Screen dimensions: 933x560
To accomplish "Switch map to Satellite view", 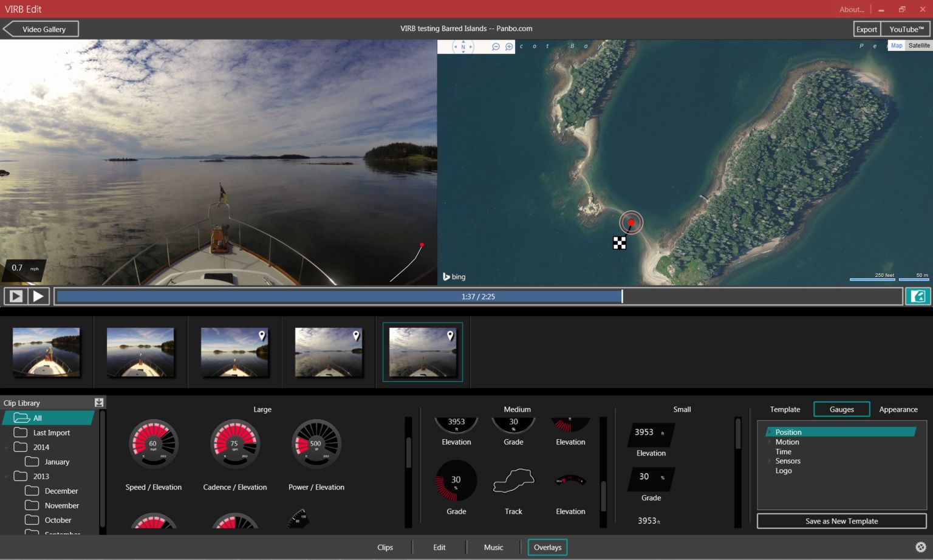I will (x=919, y=46).
